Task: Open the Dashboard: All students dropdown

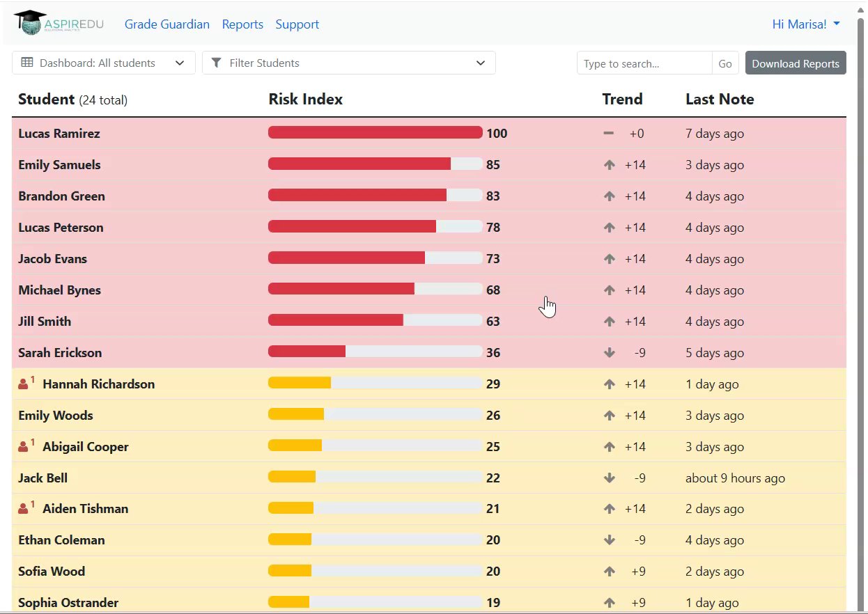Action: [104, 63]
